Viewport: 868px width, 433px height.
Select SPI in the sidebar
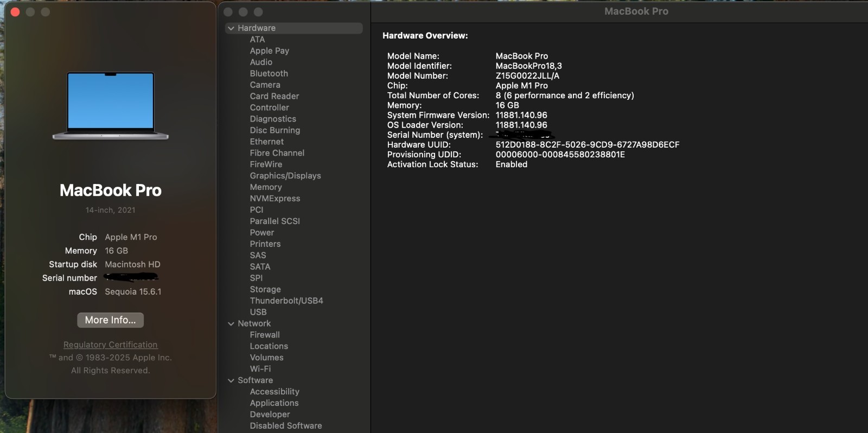click(x=256, y=278)
